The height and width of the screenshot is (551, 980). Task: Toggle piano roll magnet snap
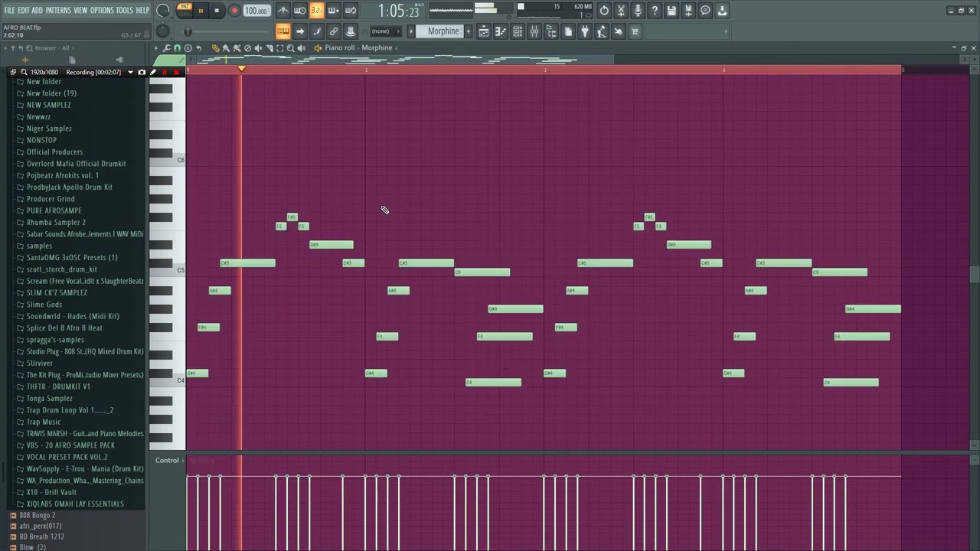[177, 48]
